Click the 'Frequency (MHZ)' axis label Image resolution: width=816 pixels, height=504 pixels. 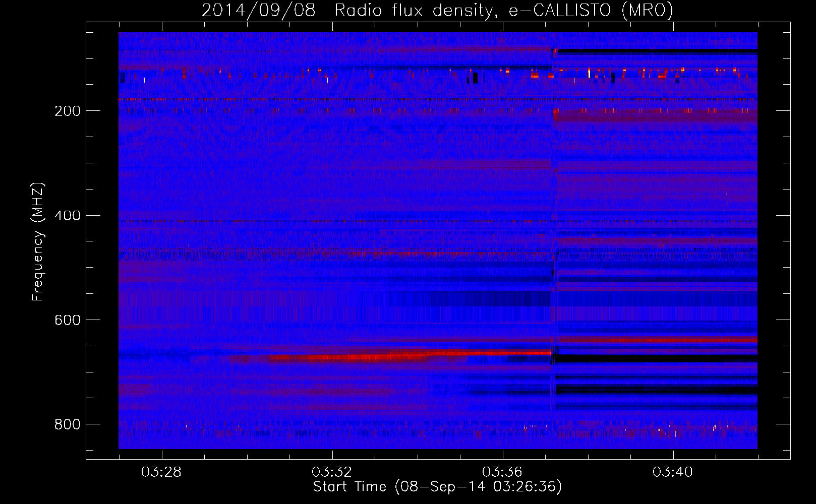click(x=38, y=241)
